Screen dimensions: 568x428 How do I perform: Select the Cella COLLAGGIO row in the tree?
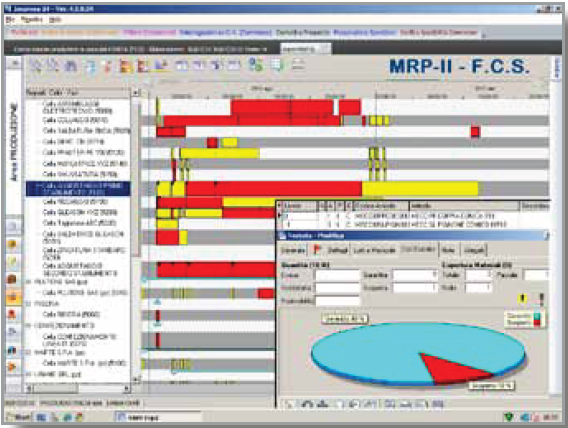(x=75, y=120)
